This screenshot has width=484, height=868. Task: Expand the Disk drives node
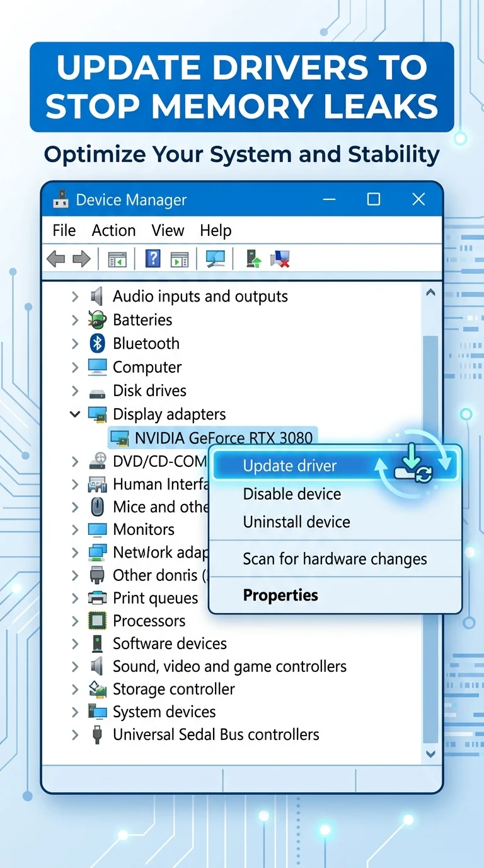[75, 390]
